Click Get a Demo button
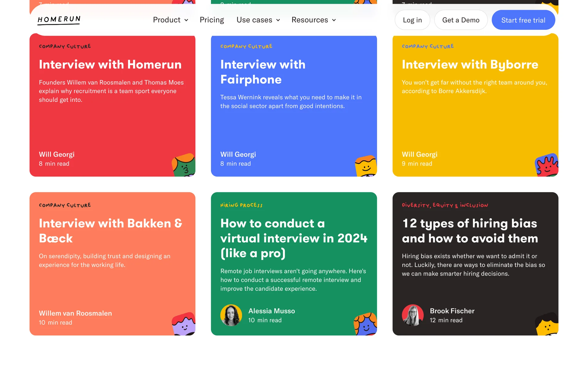 point(461,20)
